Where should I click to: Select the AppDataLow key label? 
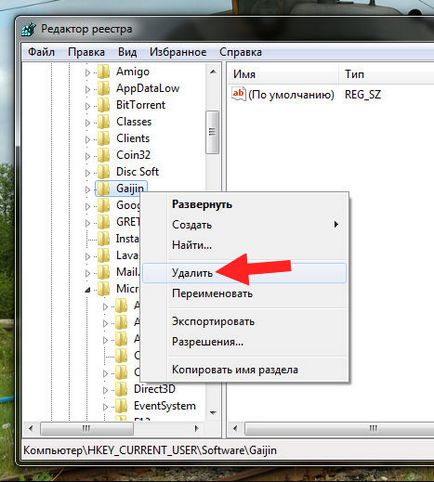[x=148, y=88]
